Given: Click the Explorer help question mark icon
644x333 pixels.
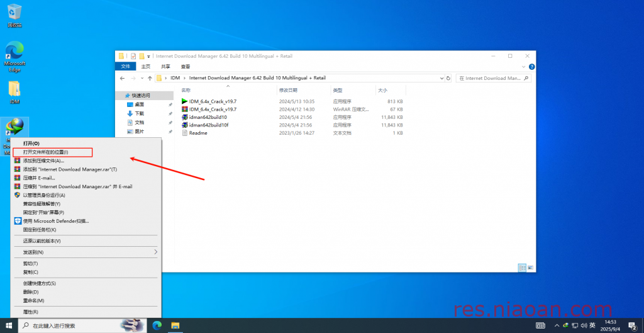Looking at the screenshot, I should [x=531, y=67].
